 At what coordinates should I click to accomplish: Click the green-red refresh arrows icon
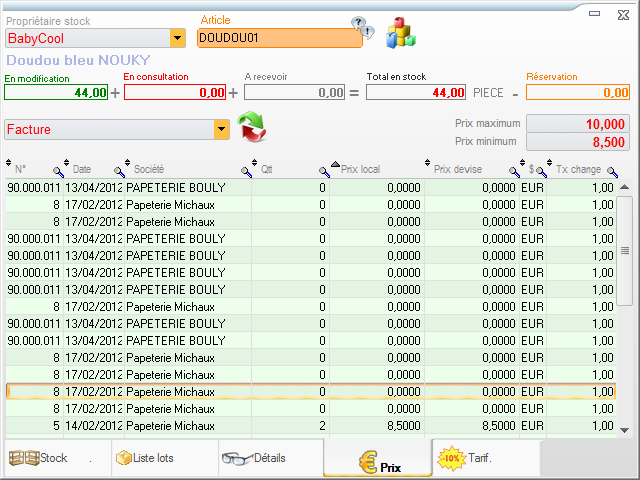click(253, 129)
